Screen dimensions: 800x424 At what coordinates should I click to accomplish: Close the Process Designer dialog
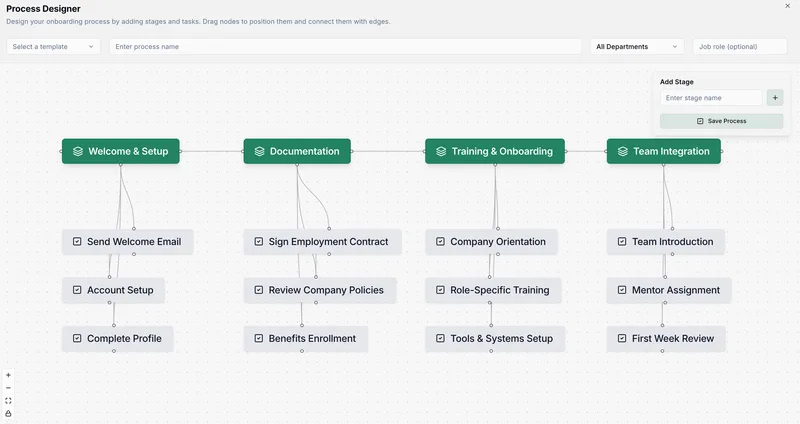click(787, 6)
